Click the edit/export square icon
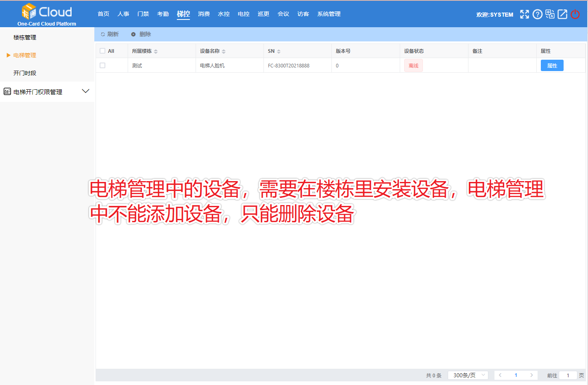The width and height of the screenshot is (588, 385). pos(562,14)
